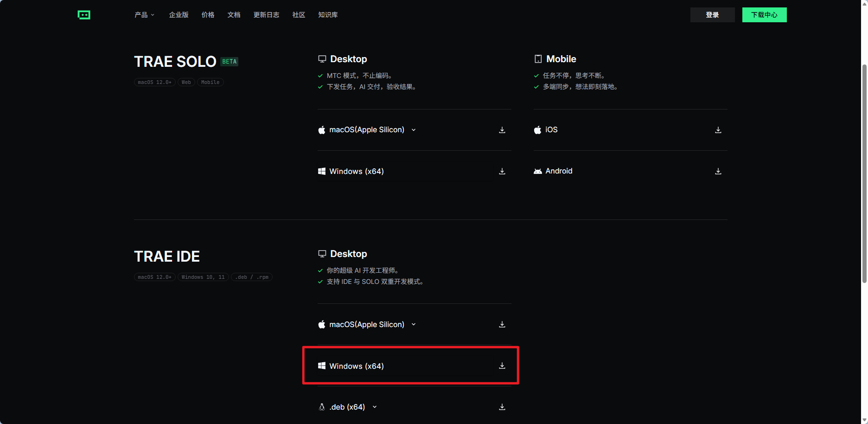Open 文档 nav item
The image size is (868, 424).
point(234,15)
